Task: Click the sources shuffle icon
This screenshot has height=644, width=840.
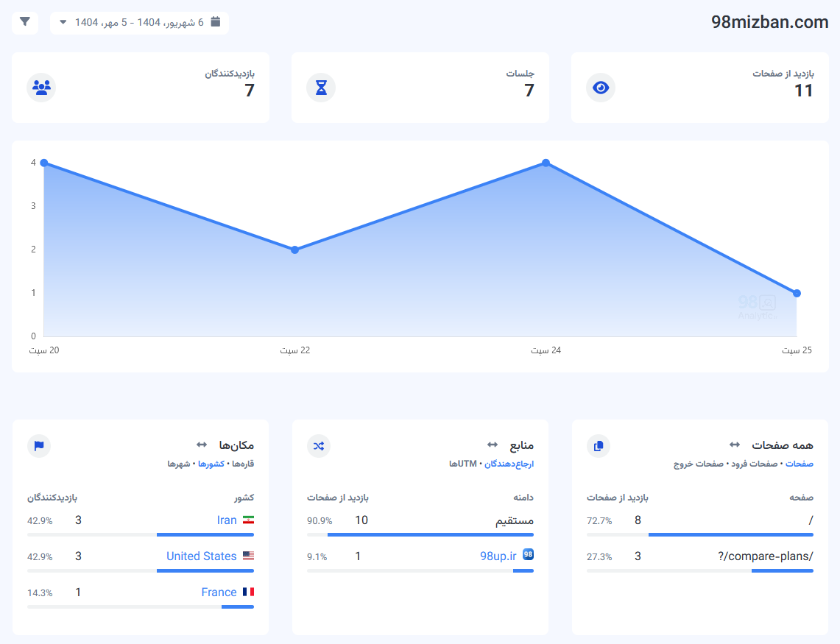Action: click(x=319, y=445)
